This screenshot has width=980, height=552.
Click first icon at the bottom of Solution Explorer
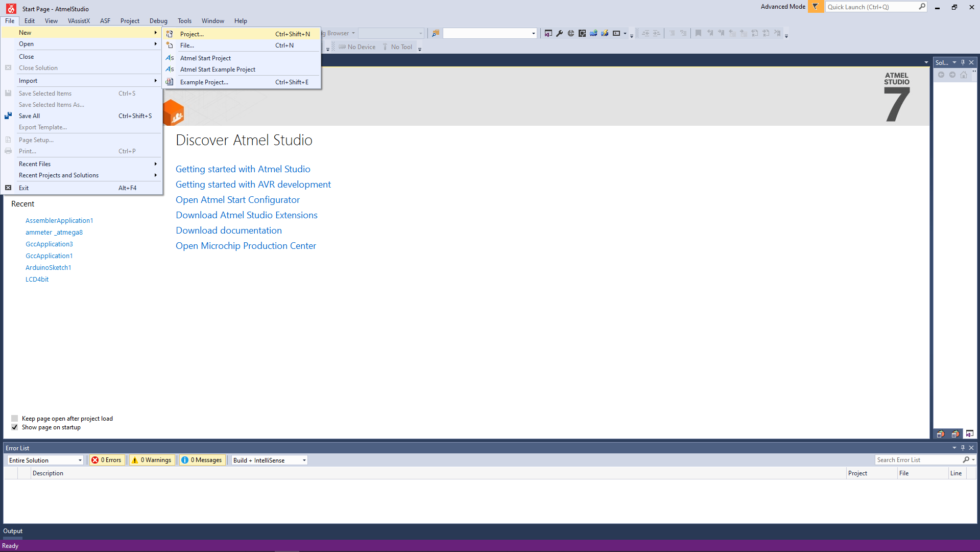(941, 434)
